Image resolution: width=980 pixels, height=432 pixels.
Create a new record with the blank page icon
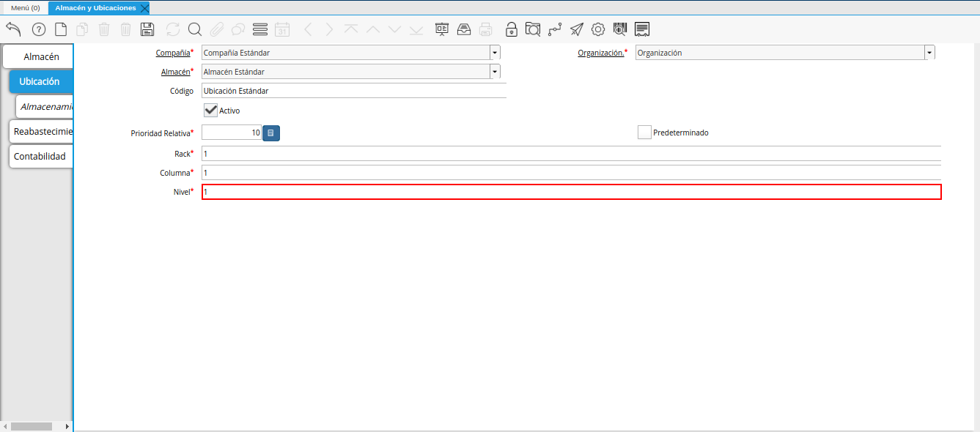pos(61,29)
